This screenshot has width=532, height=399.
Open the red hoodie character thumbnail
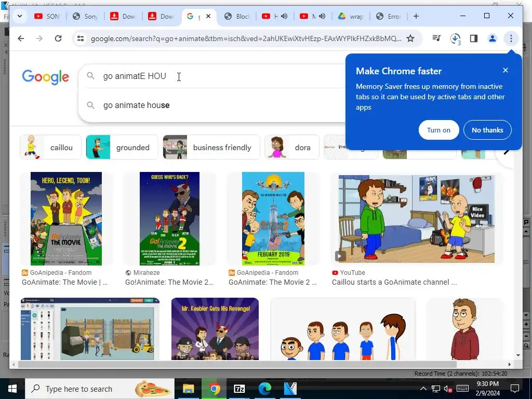(464, 329)
